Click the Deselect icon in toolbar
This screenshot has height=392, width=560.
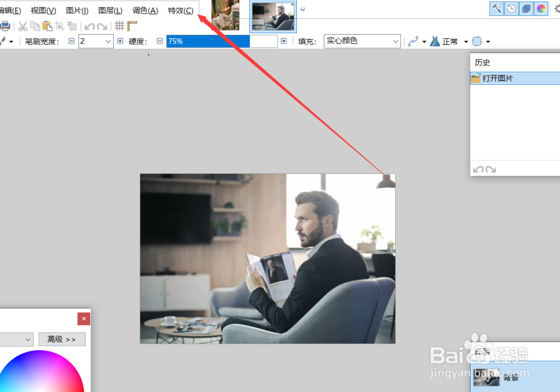[x=72, y=26]
